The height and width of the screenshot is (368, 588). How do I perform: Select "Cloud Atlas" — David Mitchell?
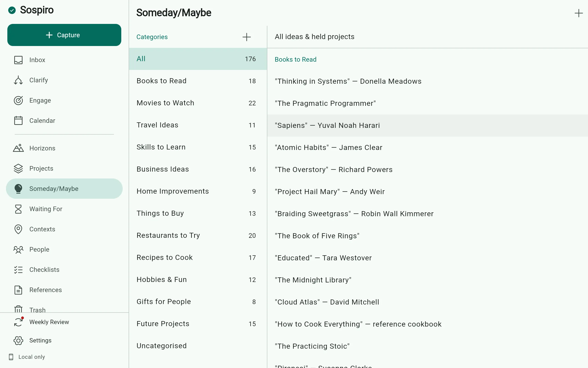tap(427, 302)
